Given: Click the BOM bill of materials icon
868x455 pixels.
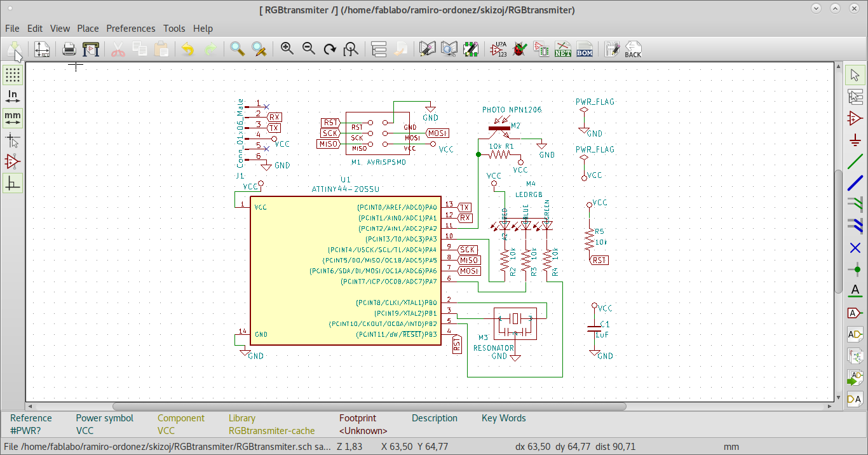Looking at the screenshot, I should [584, 49].
